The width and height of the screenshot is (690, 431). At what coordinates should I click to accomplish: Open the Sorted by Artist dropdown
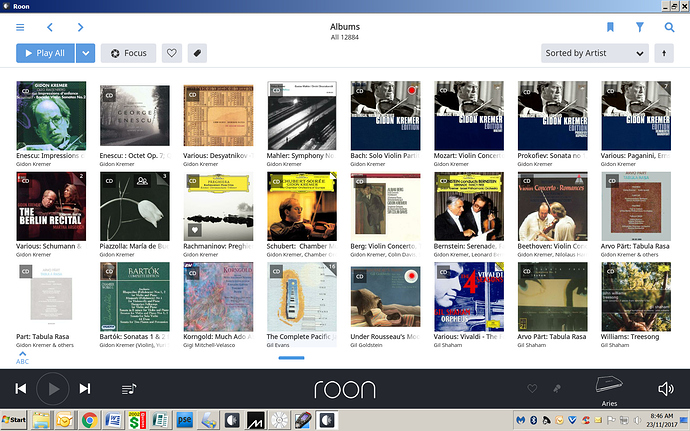(595, 53)
